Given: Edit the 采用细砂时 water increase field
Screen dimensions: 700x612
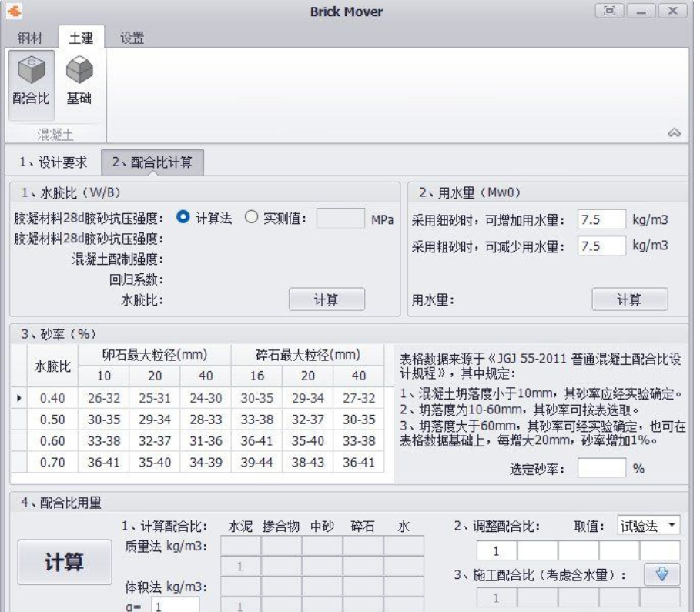Looking at the screenshot, I should tap(601, 219).
